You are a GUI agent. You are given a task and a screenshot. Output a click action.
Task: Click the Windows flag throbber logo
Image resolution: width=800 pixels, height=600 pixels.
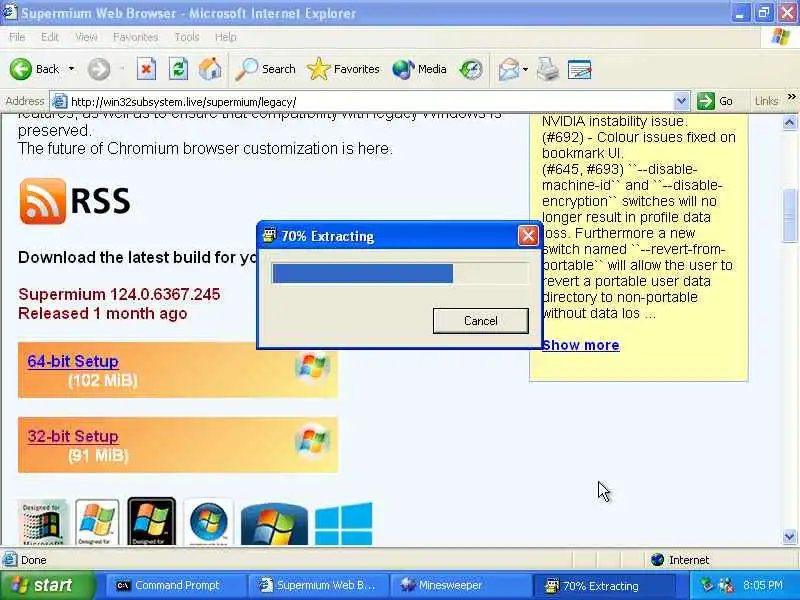click(x=781, y=37)
